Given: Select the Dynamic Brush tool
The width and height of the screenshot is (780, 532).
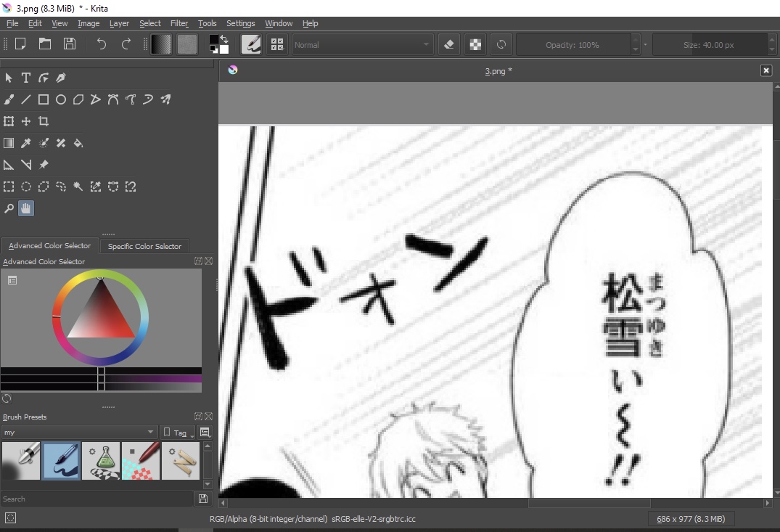Looking at the screenshot, I should click(x=148, y=99).
